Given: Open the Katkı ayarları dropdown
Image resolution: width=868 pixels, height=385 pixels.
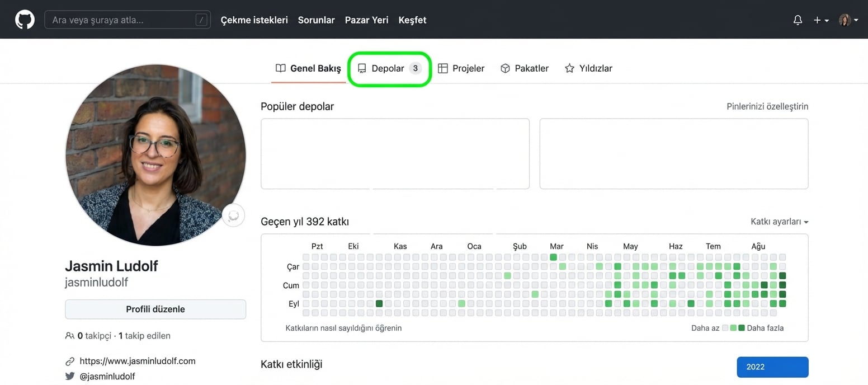Looking at the screenshot, I should [779, 222].
